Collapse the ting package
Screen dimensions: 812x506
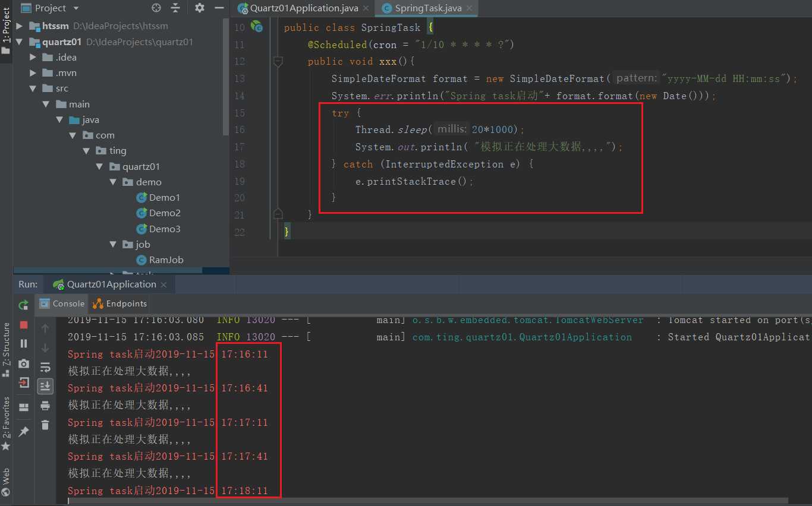(x=86, y=151)
